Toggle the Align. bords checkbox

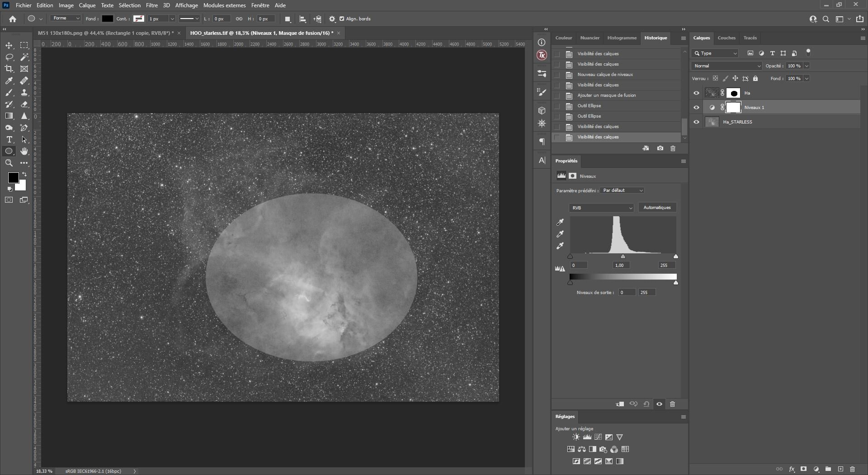coord(342,19)
